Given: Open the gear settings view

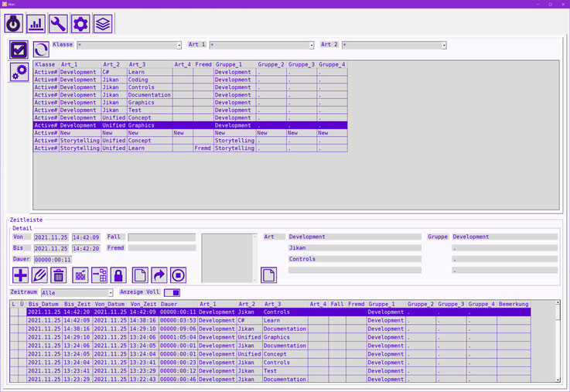Looking at the screenshot, I should coord(80,24).
